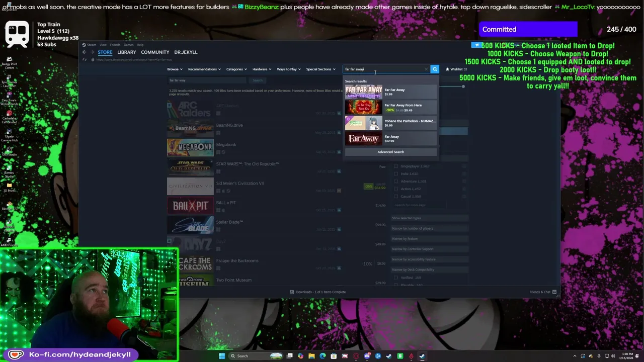Click the blue search magnifier button
The height and width of the screenshot is (362, 644).
tap(435, 69)
